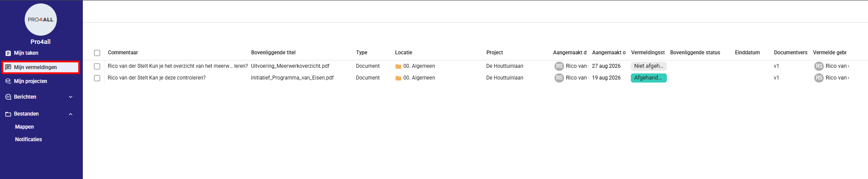Image resolution: width=868 pixels, height=179 pixels.
Task: Collapse the Bestanden menu chevron
Action: pyautogui.click(x=71, y=114)
